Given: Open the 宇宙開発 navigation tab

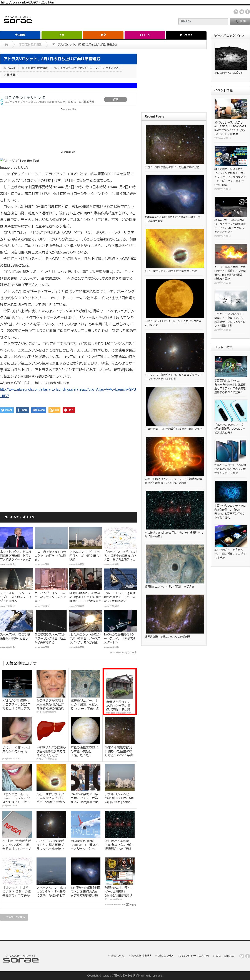Looking at the screenshot, I should tap(20, 35).
